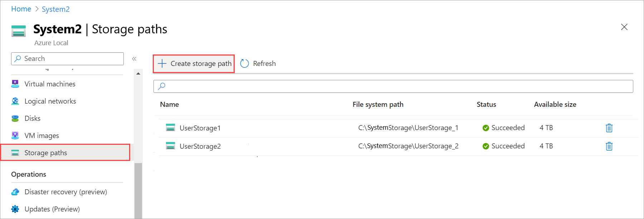Click the Updates gear icon

pyautogui.click(x=15, y=209)
